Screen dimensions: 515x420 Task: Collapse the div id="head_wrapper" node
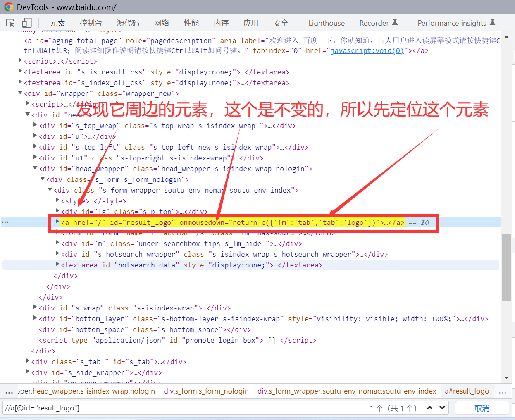pyautogui.click(x=35, y=168)
